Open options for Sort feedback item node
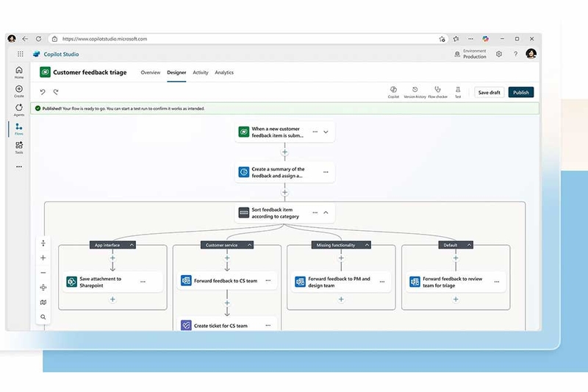588x392 pixels. click(315, 213)
